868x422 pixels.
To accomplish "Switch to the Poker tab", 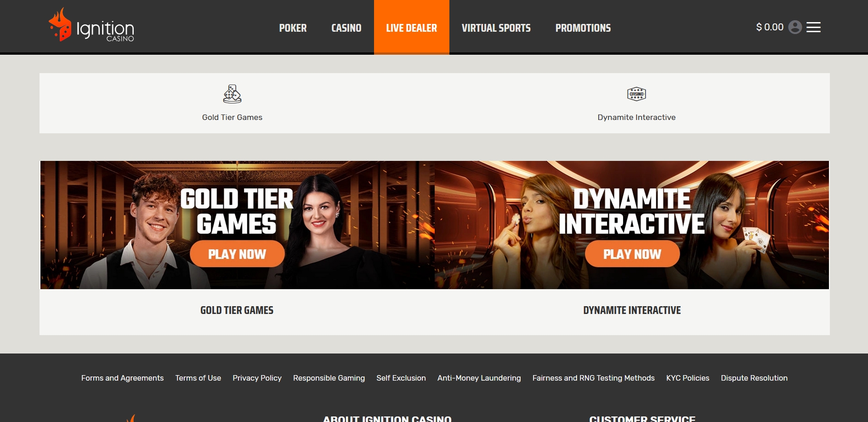I will (x=293, y=28).
